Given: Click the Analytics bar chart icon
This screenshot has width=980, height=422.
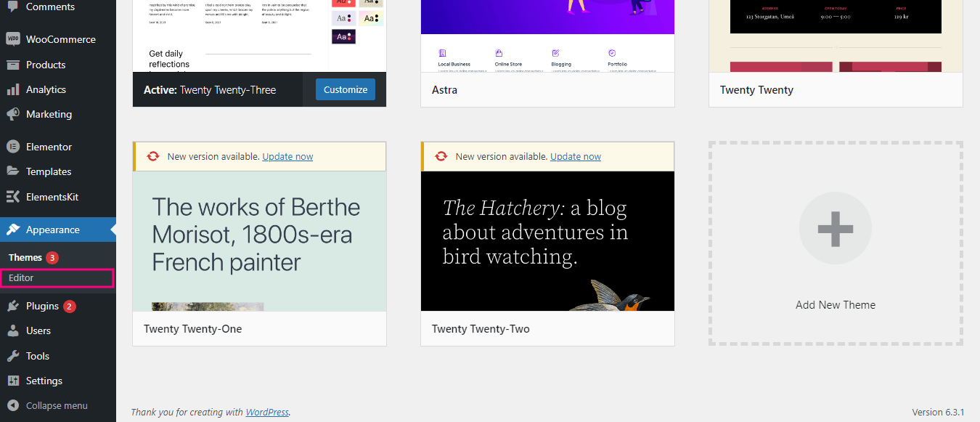Looking at the screenshot, I should click(x=13, y=89).
